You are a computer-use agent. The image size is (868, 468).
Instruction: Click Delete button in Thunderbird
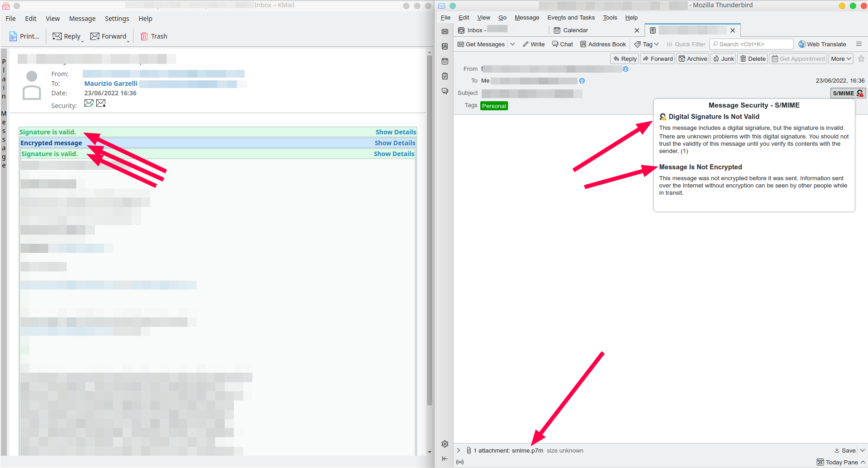click(x=753, y=59)
